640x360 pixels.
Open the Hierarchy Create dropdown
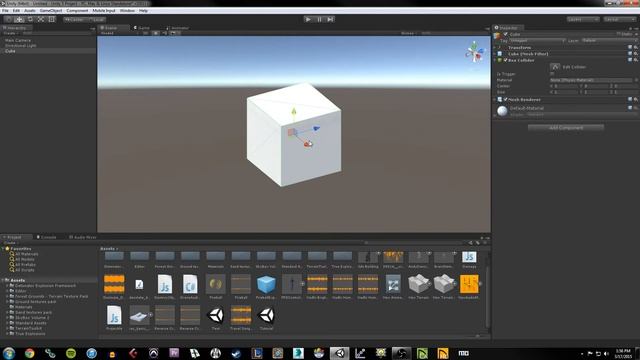coord(11,33)
